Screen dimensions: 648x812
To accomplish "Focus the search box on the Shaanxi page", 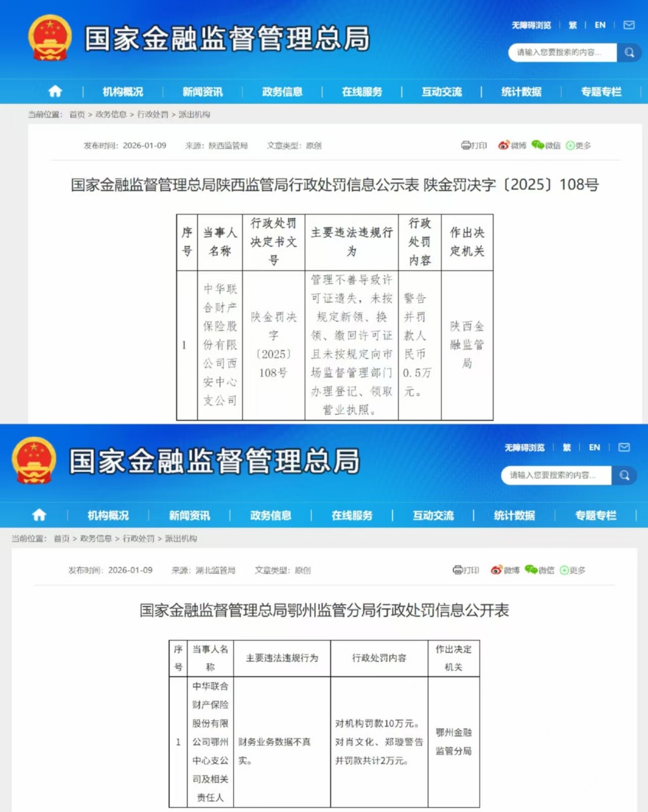I will pos(562,53).
